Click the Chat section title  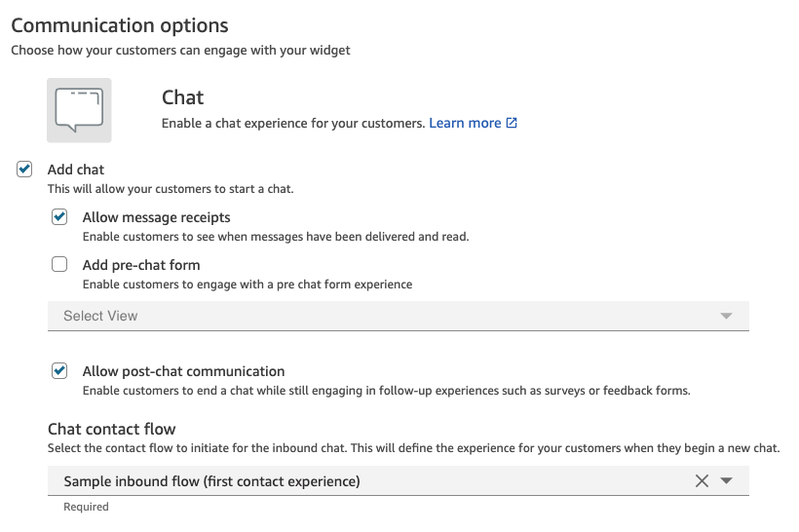[x=182, y=97]
